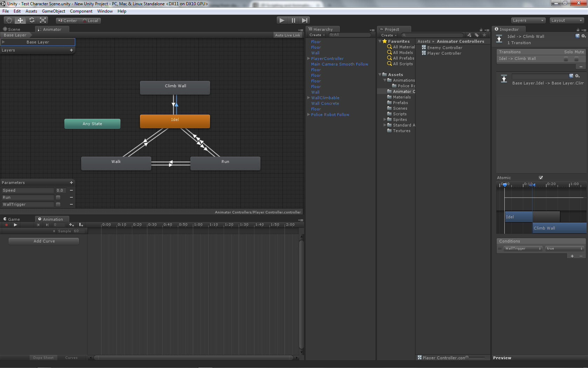Viewport: 588px width, 368px height.
Task: Enable keyframe recording in the Animation panel
Action: point(6,225)
